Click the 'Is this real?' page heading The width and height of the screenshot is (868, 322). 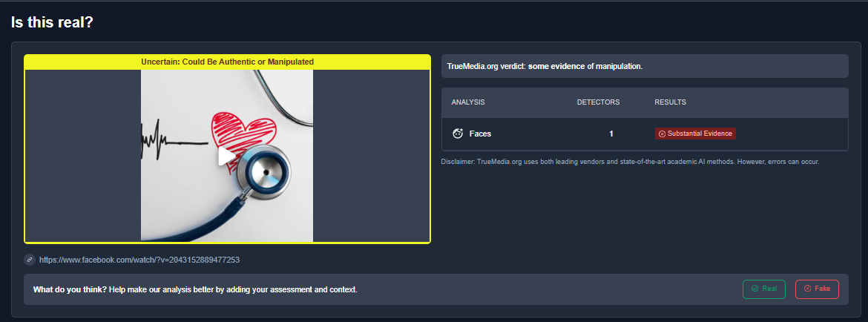52,22
